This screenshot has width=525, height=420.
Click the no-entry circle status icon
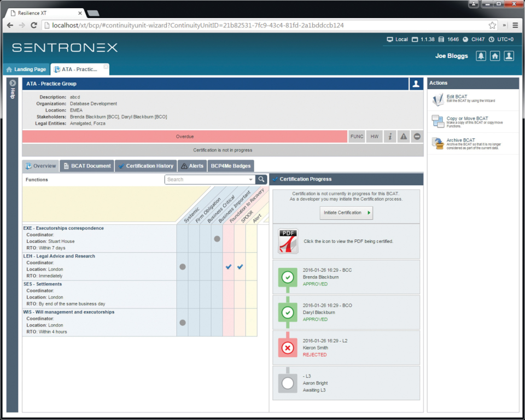click(x=417, y=137)
